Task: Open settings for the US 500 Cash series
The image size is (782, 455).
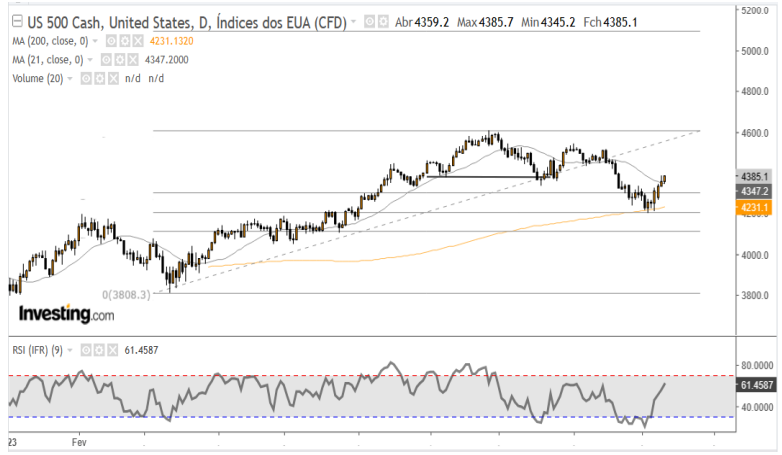Action: click(383, 22)
